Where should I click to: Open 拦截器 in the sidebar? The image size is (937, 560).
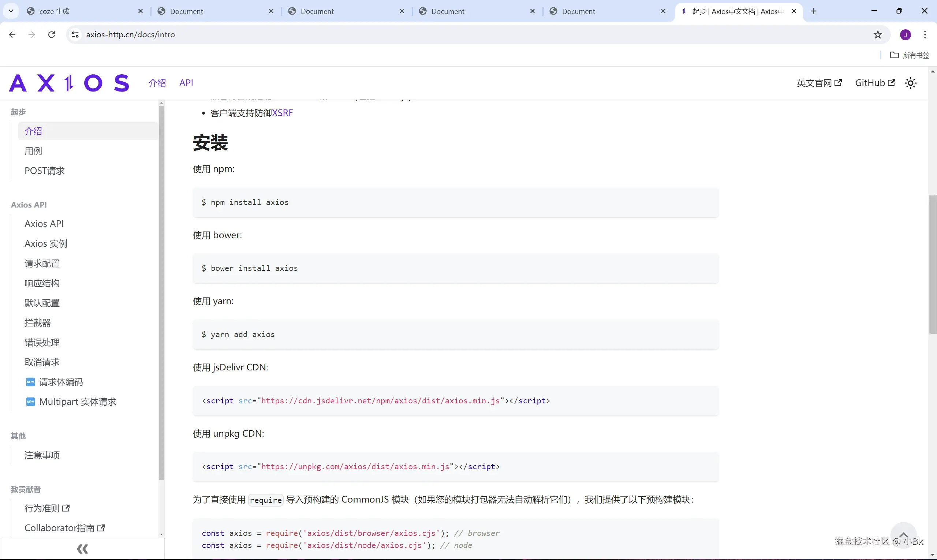tap(37, 323)
